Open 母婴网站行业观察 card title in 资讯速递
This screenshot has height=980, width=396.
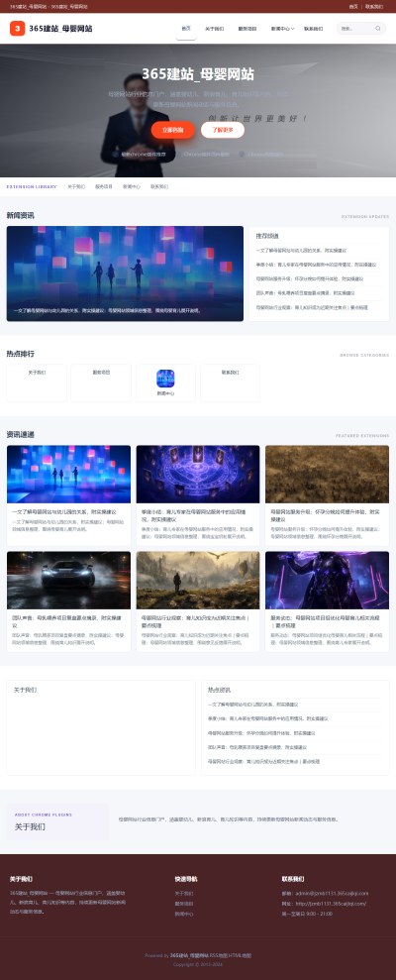click(x=195, y=621)
